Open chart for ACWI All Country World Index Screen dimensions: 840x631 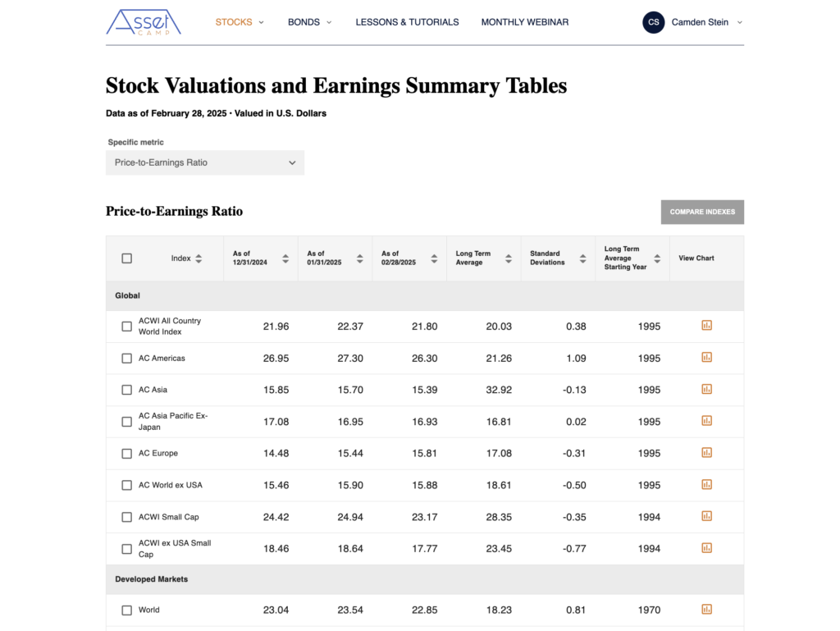[706, 326]
